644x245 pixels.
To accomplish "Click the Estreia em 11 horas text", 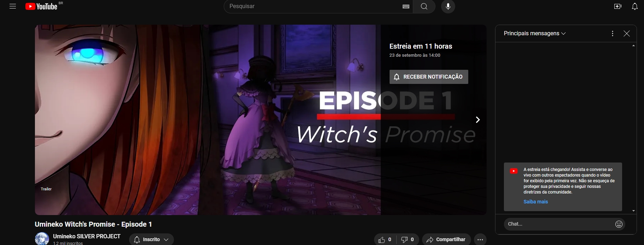I will 421,46.
